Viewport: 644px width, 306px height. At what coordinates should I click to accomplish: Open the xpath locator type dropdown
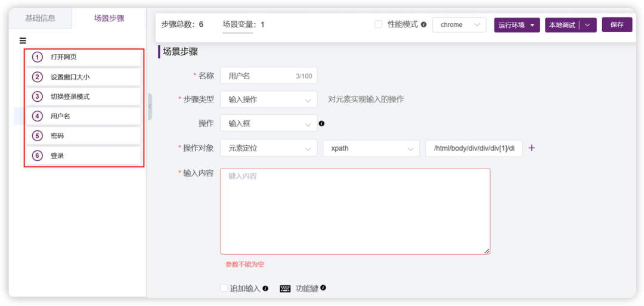click(371, 148)
